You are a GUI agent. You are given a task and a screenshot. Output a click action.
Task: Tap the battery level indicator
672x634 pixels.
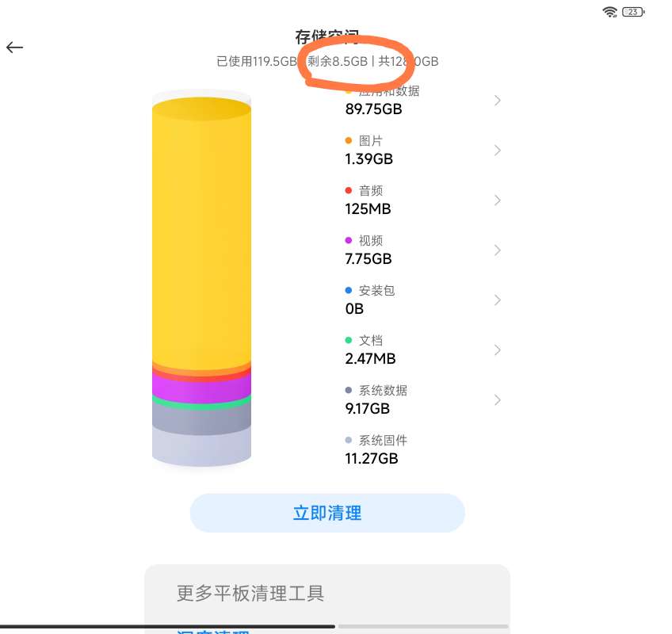point(634,12)
